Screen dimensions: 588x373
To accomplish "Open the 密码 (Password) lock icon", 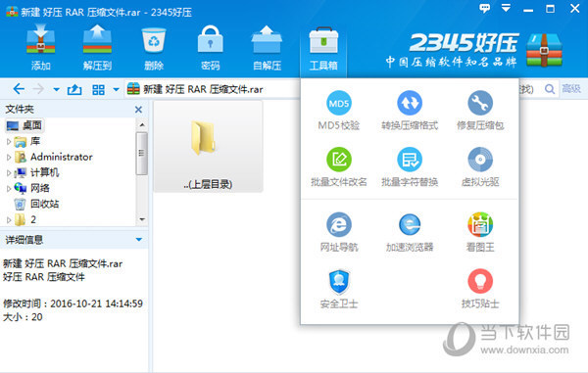I will (x=211, y=47).
